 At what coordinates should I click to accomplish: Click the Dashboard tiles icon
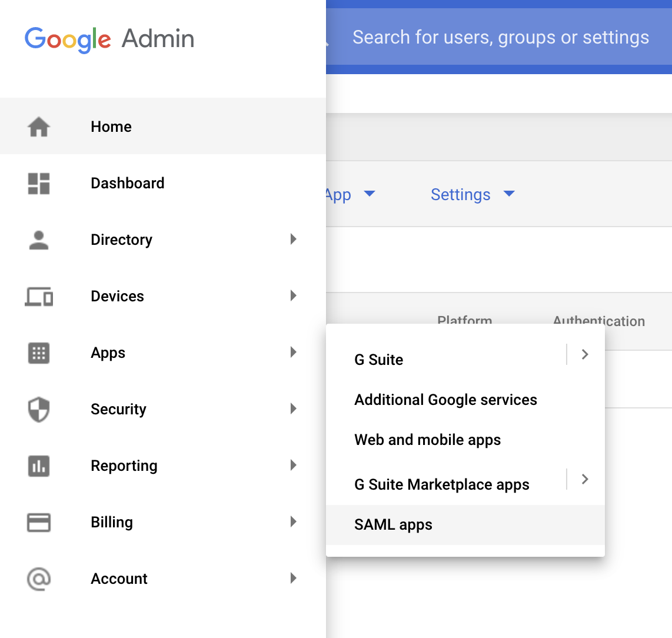[39, 183]
